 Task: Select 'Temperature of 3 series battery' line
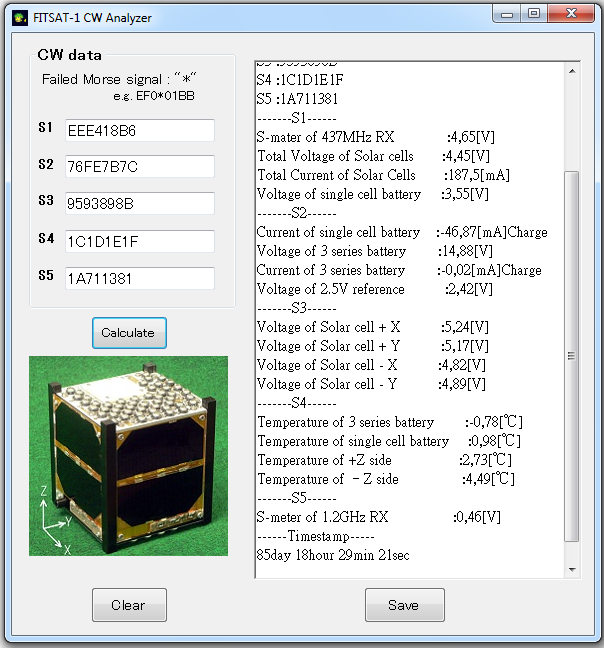[390, 422]
